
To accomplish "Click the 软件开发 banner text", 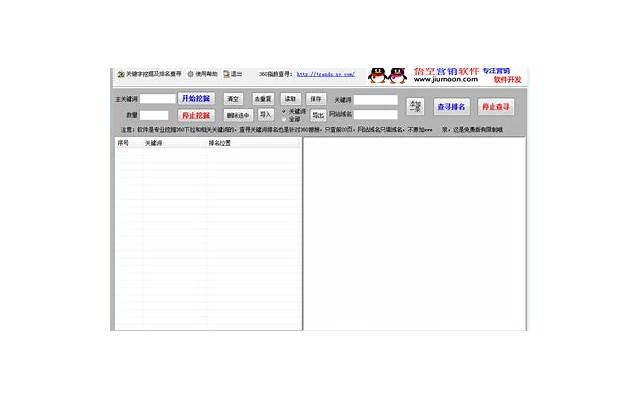I will 507,80.
